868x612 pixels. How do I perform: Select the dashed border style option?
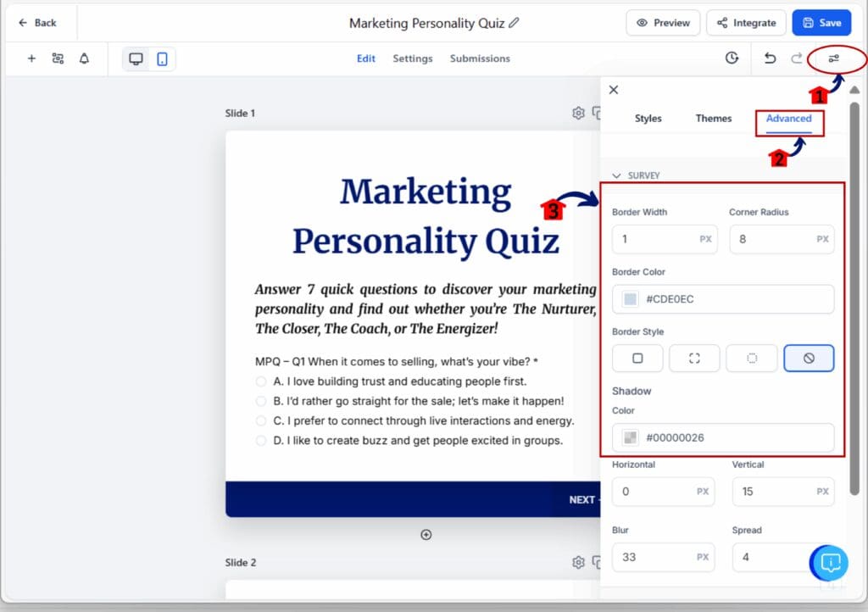[x=694, y=358]
